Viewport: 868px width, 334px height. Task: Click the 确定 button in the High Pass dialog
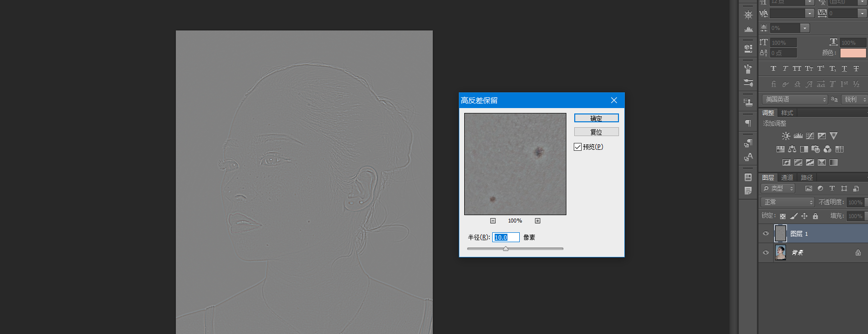coord(596,118)
